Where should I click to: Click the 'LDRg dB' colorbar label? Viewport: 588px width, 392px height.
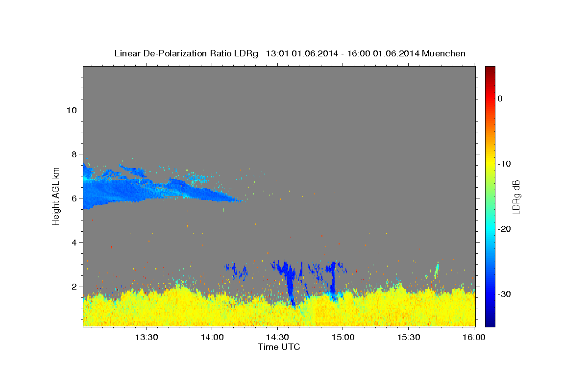[x=515, y=197]
